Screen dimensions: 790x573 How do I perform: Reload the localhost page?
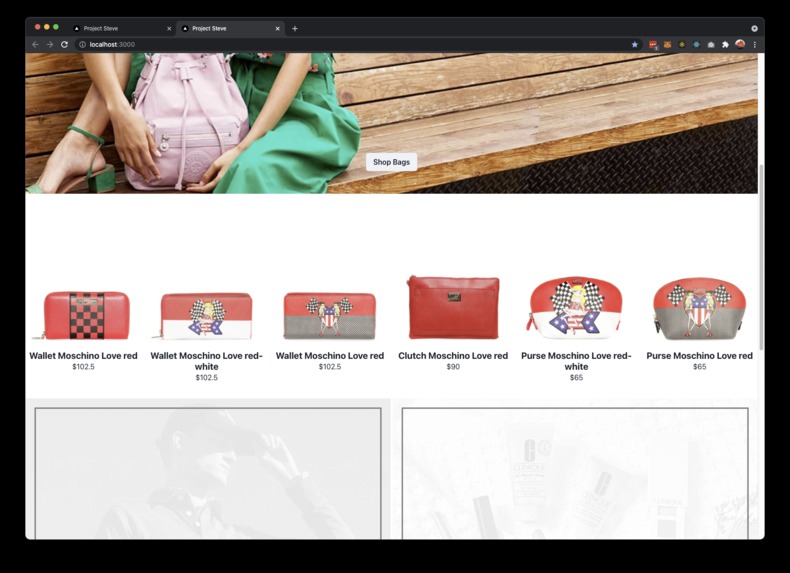click(64, 44)
